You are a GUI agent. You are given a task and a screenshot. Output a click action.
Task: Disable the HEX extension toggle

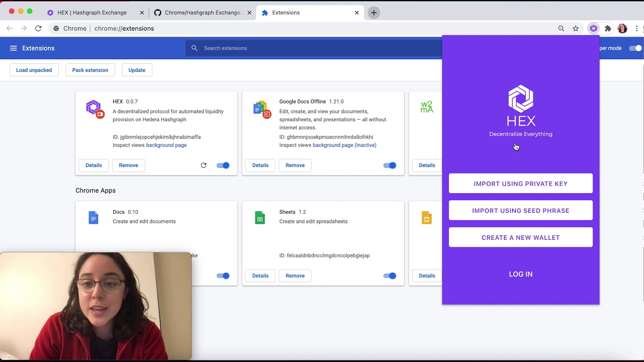tap(223, 165)
